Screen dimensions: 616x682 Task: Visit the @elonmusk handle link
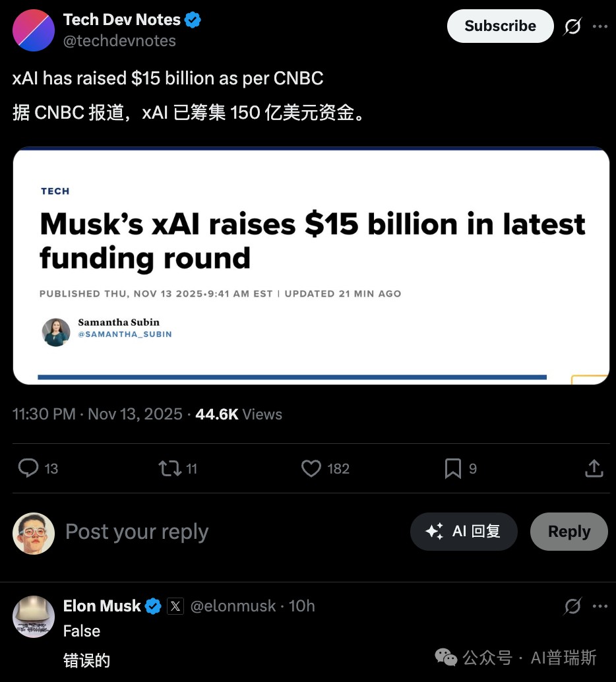click(x=233, y=605)
